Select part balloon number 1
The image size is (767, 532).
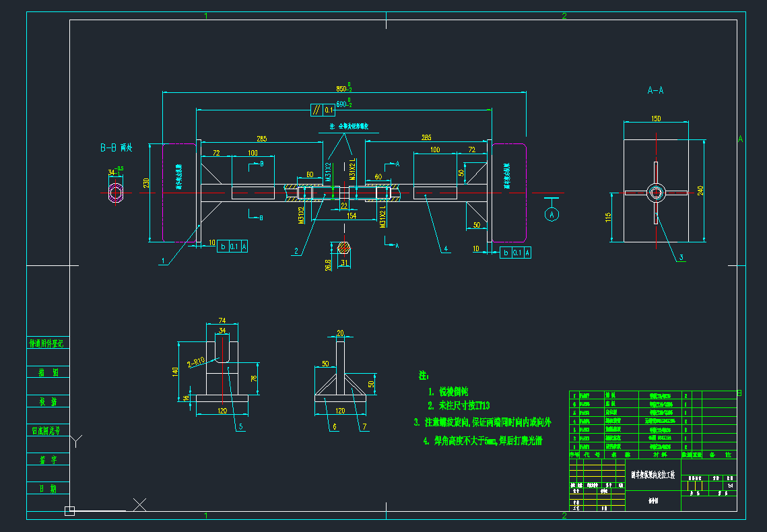coord(162,260)
